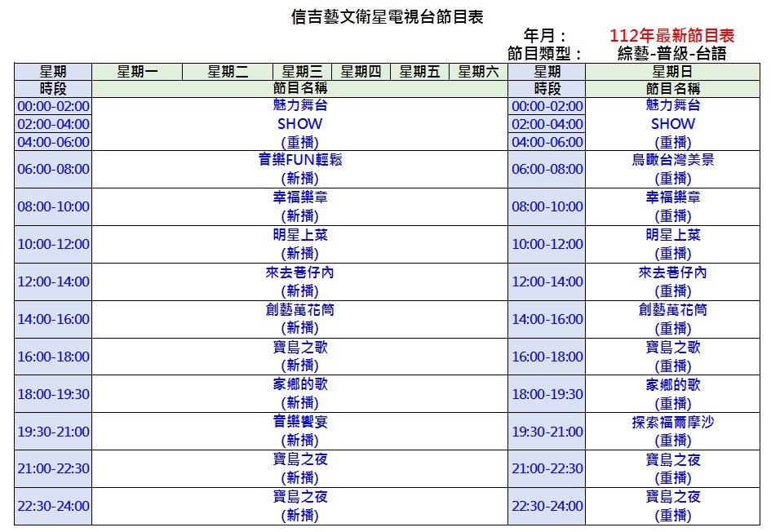Click 00:00-02:00 in the weekday time column
The width and height of the screenshot is (771, 532).
pyautogui.click(x=53, y=106)
